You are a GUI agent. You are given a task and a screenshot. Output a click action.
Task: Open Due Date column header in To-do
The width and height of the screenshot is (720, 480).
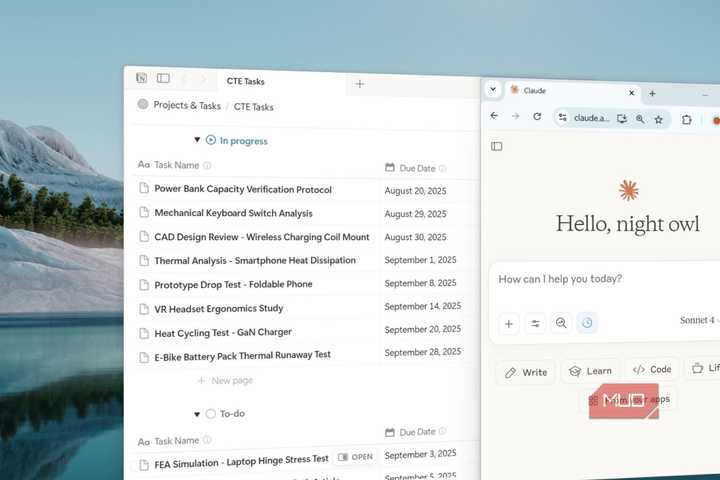tap(417, 432)
